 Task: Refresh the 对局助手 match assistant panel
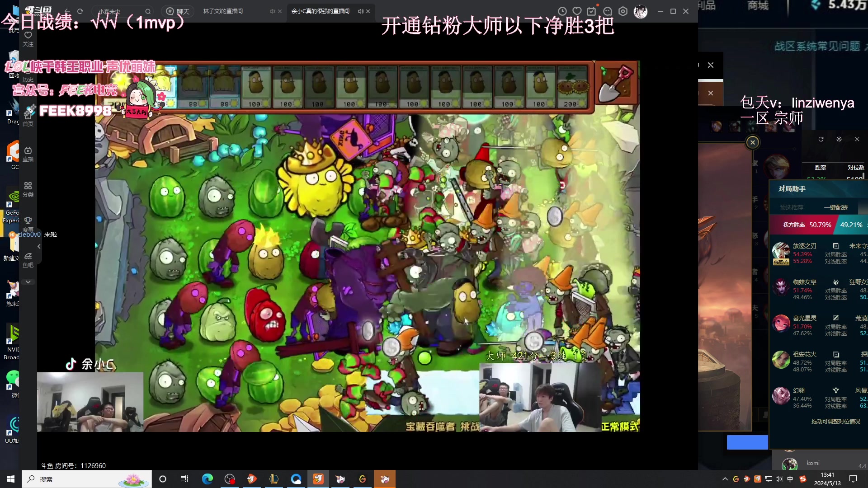click(821, 139)
